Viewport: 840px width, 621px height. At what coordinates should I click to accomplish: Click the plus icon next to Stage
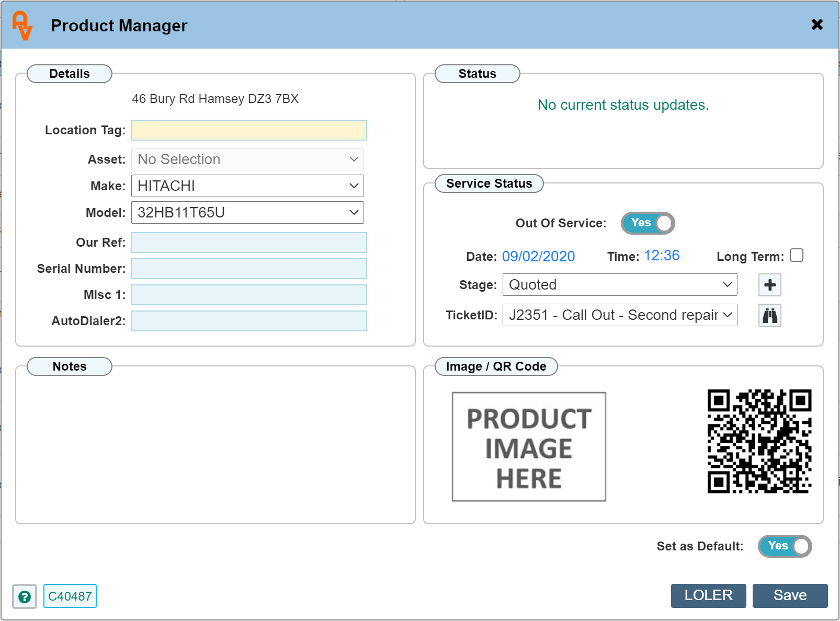pos(770,285)
